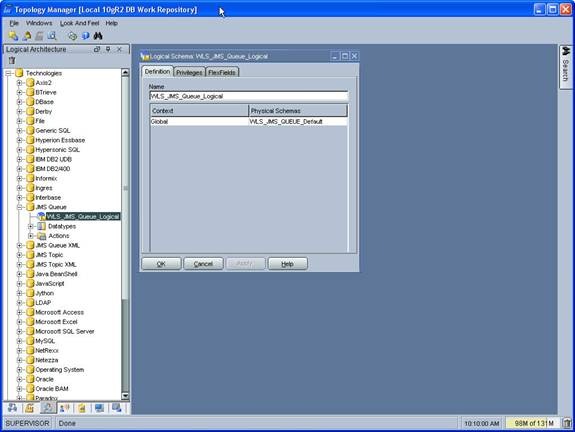Click the down arrow of tree scrollbar
This screenshot has height=432, width=575.
125,396
